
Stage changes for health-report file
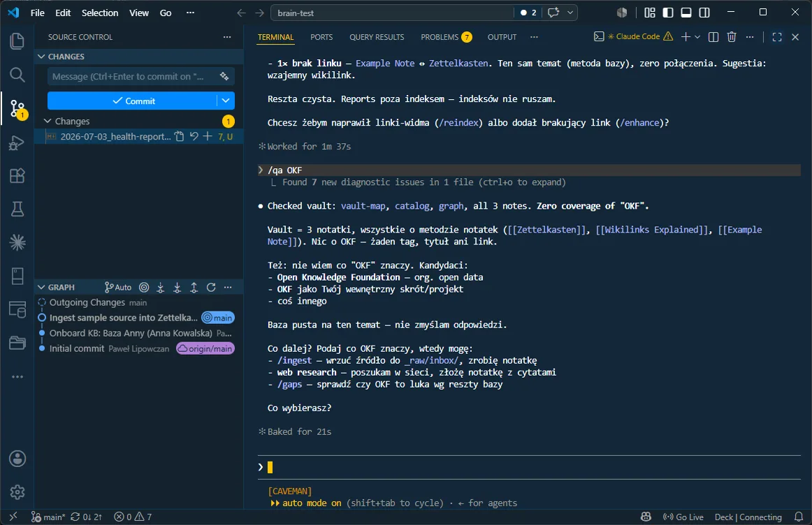pyautogui.click(x=207, y=136)
